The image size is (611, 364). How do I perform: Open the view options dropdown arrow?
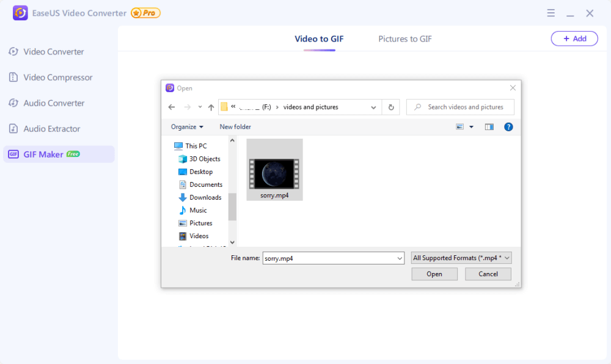[x=471, y=127]
